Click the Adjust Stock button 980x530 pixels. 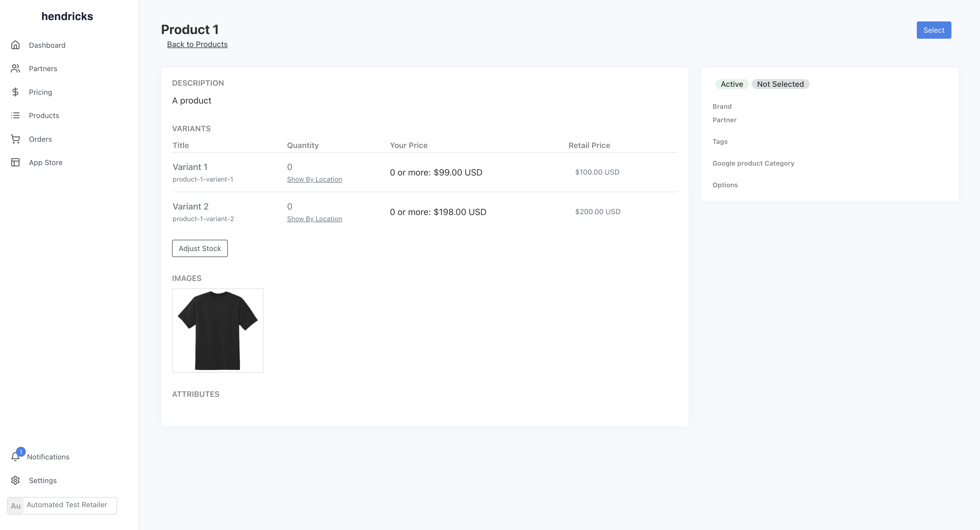click(200, 248)
